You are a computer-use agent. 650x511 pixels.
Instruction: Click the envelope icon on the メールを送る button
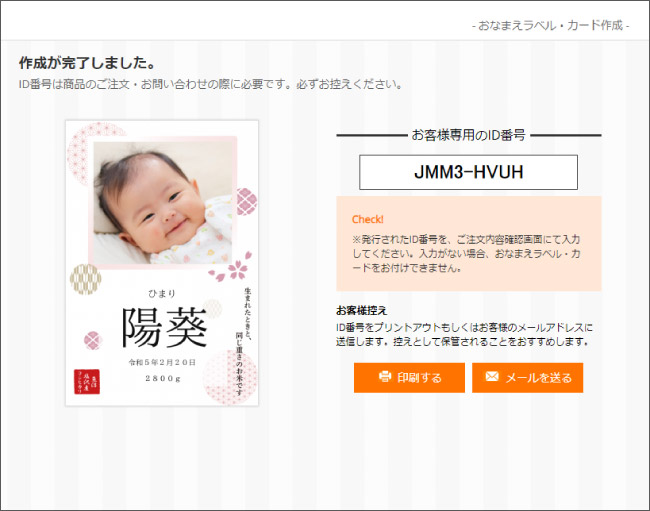(x=491, y=377)
